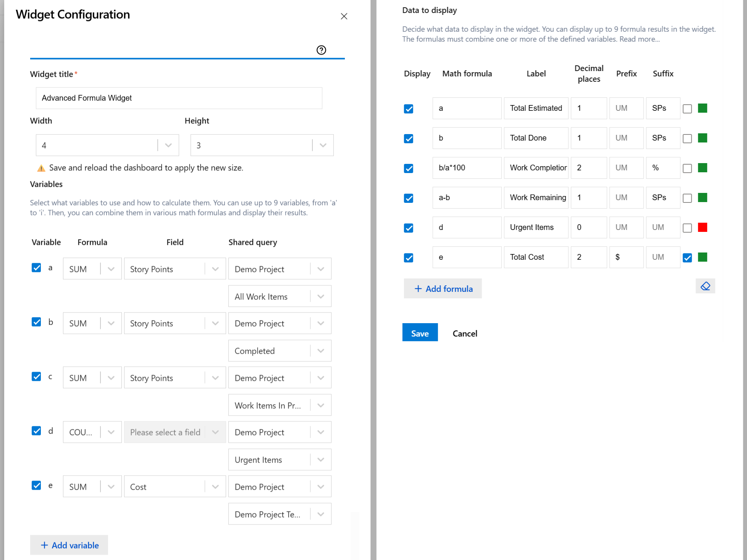Toggle variable c checkbox
The width and height of the screenshot is (747, 560).
tap(36, 377)
